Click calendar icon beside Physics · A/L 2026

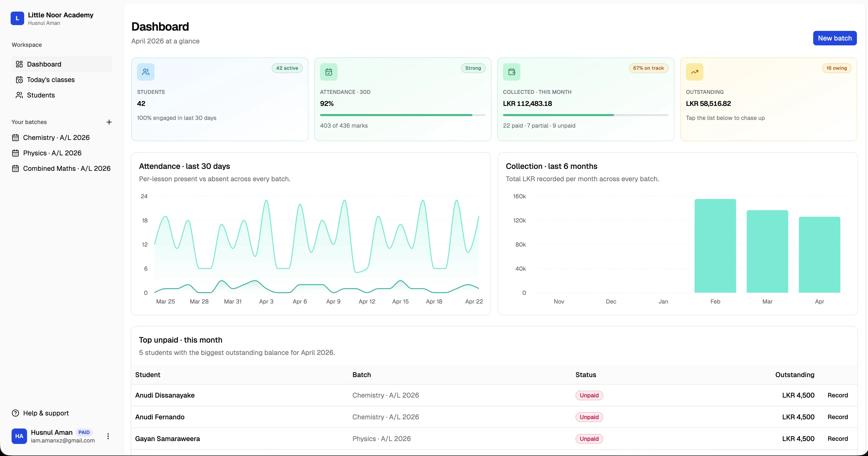15,153
